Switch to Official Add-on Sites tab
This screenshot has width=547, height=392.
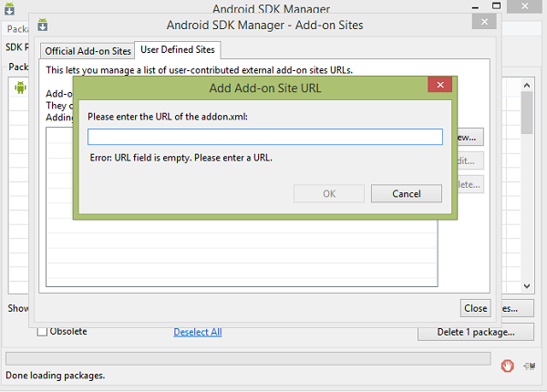(88, 51)
